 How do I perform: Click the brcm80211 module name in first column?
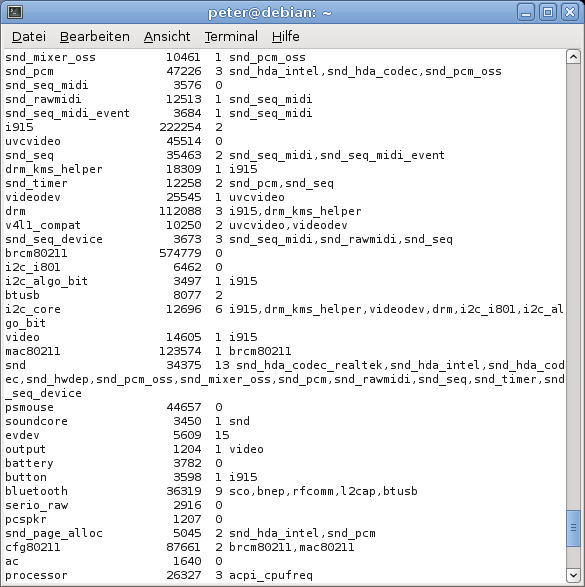point(37,253)
